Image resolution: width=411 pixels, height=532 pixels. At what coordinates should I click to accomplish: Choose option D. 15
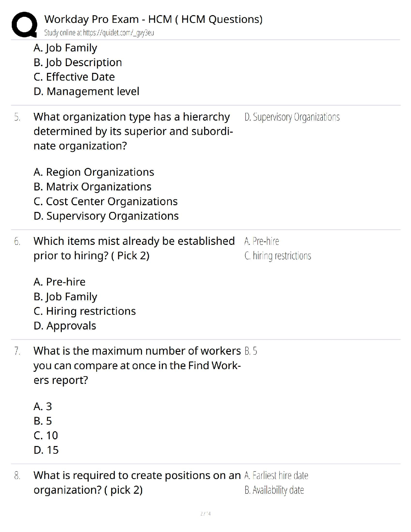click(x=46, y=450)
